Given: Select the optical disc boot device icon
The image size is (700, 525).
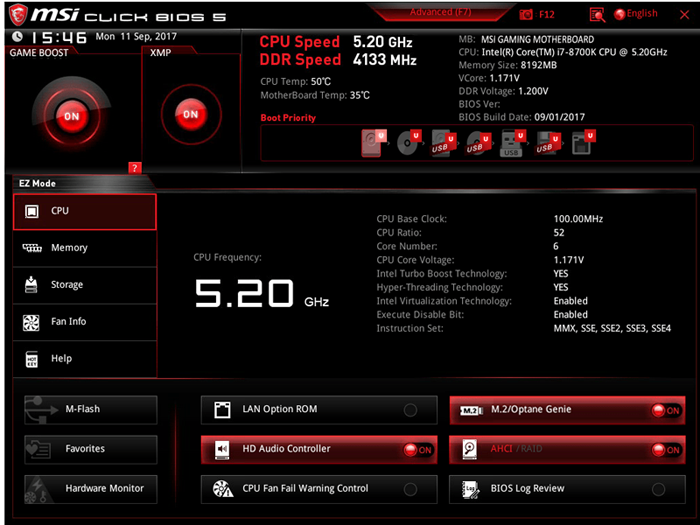Looking at the screenshot, I should (x=408, y=143).
